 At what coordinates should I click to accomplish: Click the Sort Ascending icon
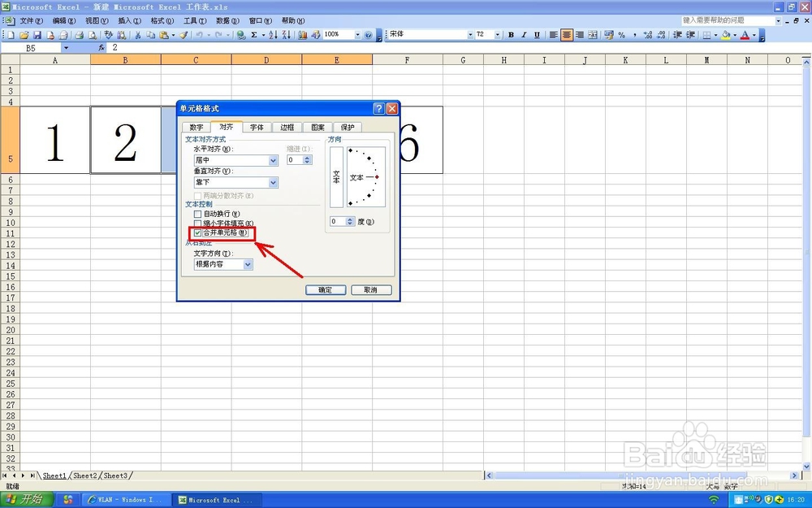273,35
